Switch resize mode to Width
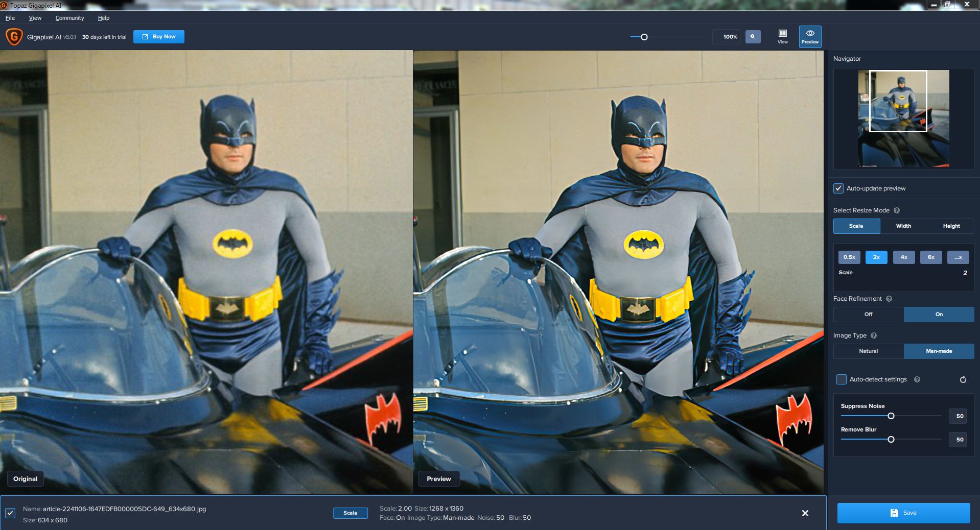Image resolution: width=980 pixels, height=530 pixels. 903,226
